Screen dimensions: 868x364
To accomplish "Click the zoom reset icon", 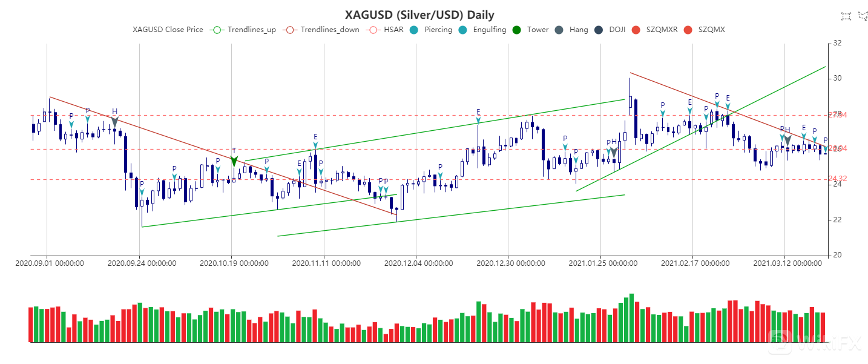I will (x=864, y=16).
